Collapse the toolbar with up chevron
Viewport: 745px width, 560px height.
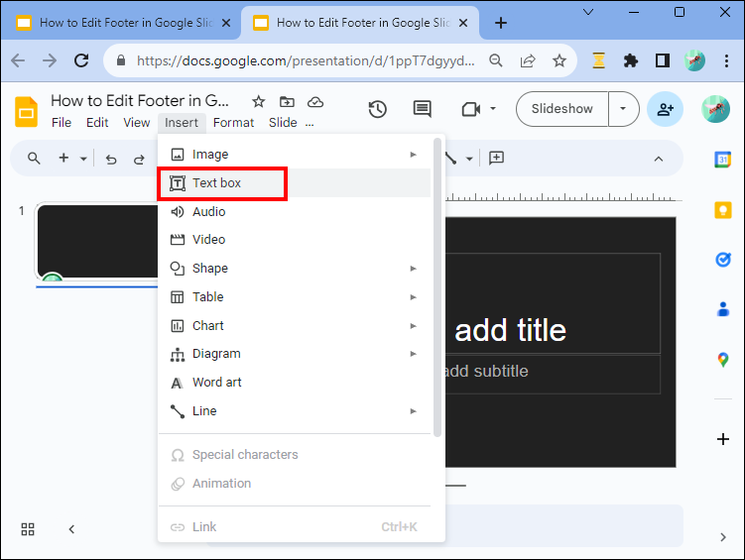pos(659,159)
